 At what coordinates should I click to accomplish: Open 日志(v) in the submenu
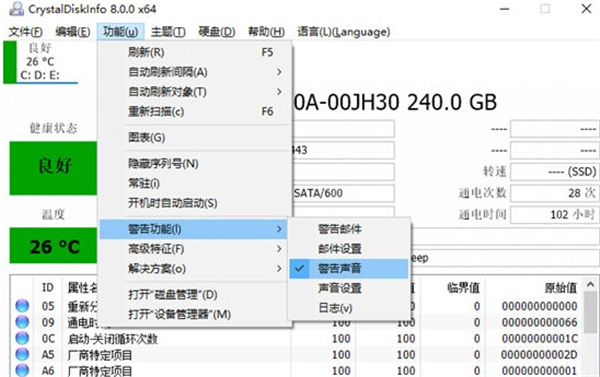click(x=349, y=308)
